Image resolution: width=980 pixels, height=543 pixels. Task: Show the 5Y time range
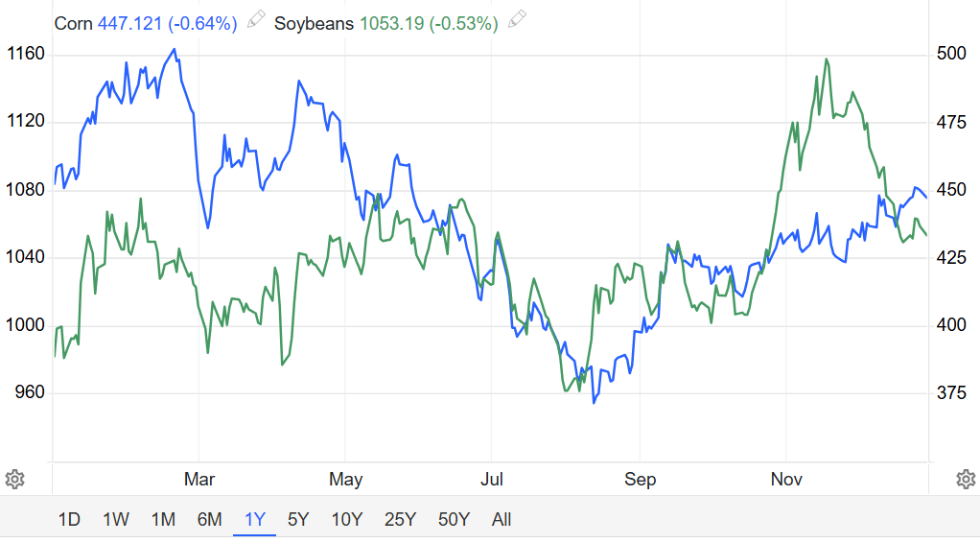(298, 520)
